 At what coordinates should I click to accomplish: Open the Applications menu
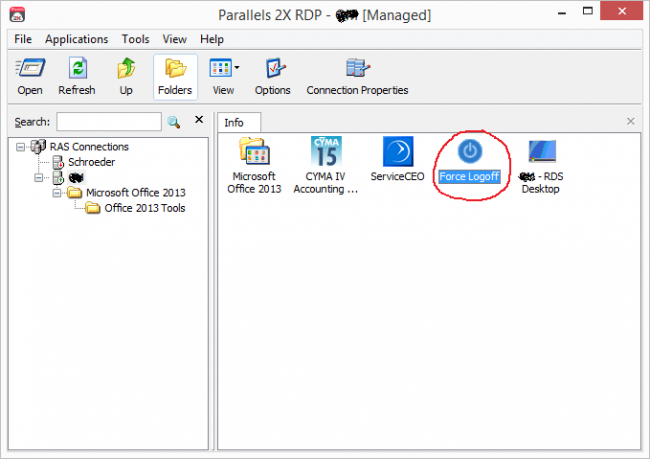click(x=76, y=39)
